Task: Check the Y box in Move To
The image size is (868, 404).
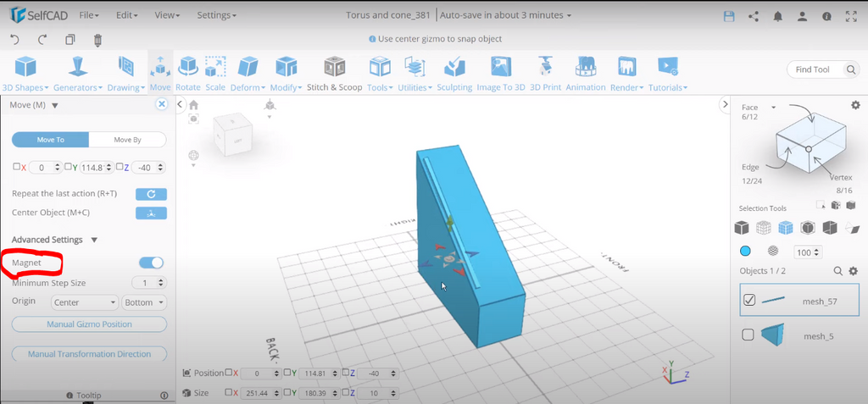Action: coord(68,167)
